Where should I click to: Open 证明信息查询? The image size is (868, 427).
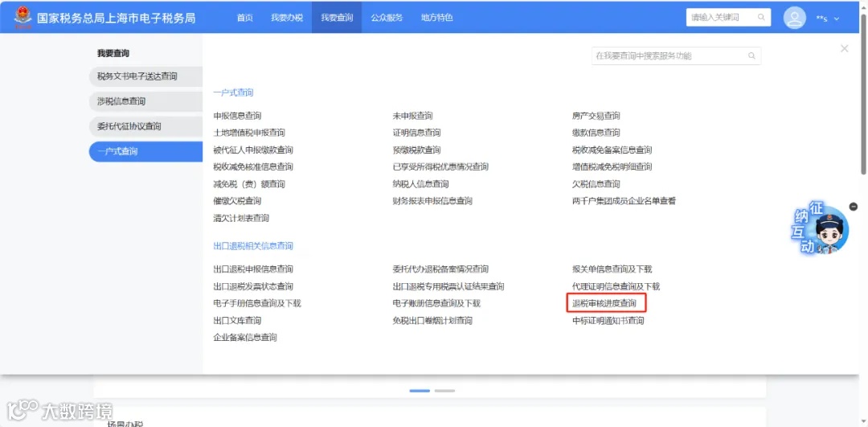[x=417, y=133]
